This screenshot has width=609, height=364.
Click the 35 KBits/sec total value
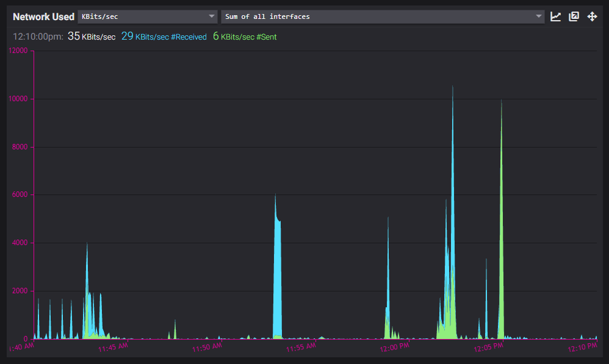tap(92, 37)
